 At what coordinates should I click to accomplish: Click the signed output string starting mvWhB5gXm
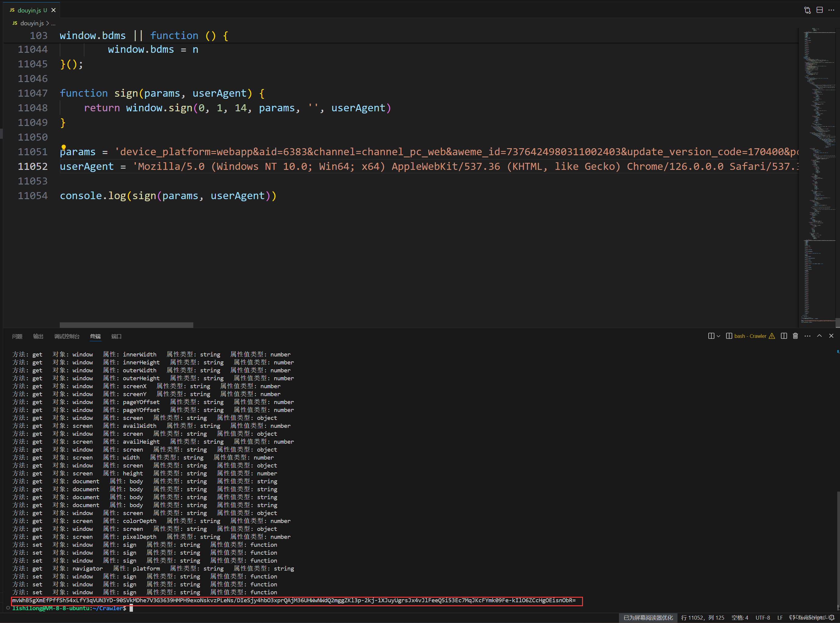294,600
